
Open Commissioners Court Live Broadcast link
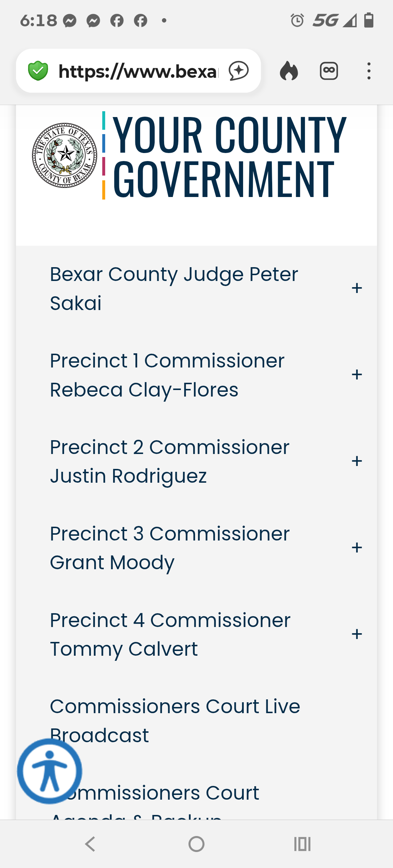[x=175, y=720]
